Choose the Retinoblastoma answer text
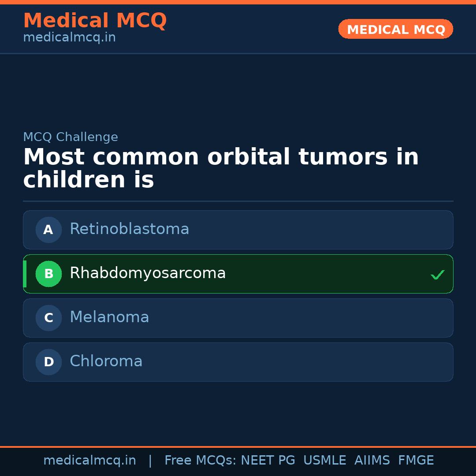Image resolution: width=476 pixels, height=476 pixels. 129,229
